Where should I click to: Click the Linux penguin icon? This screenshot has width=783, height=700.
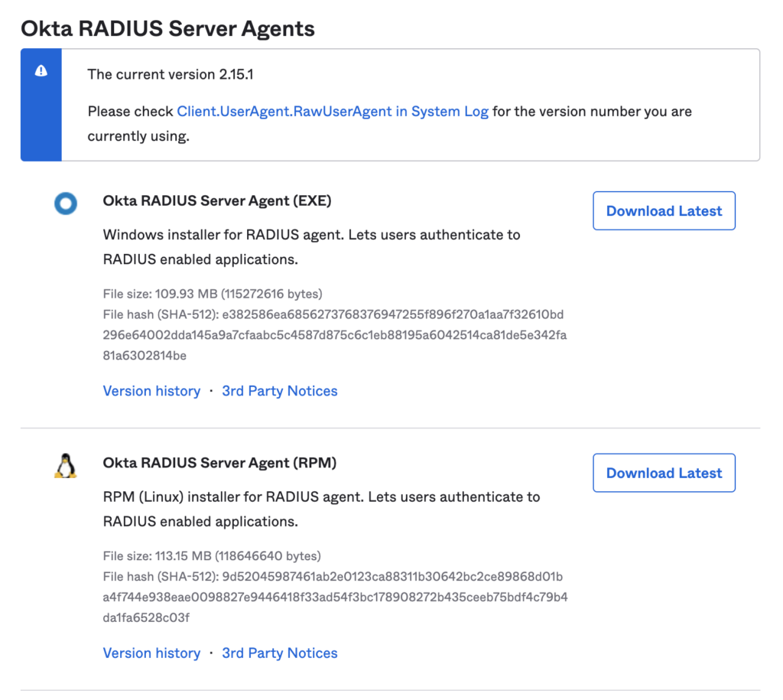tap(66, 464)
